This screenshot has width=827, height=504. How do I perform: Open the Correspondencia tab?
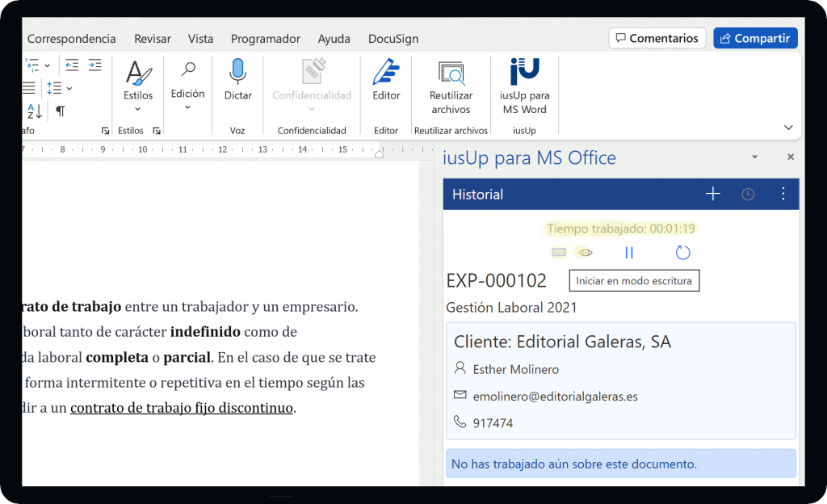tap(71, 39)
